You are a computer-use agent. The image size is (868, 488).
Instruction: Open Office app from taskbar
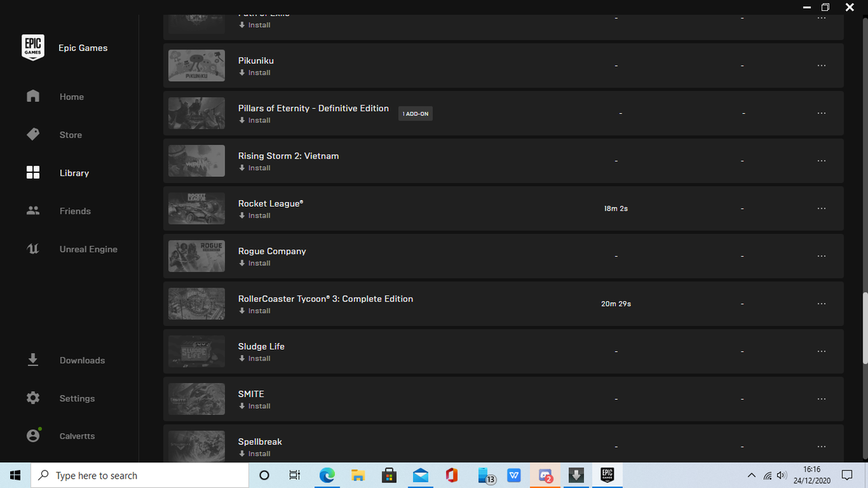(452, 475)
